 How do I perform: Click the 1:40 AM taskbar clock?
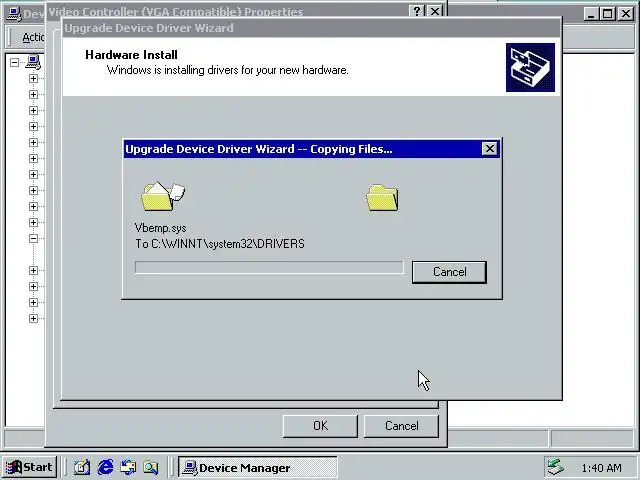tap(601, 468)
